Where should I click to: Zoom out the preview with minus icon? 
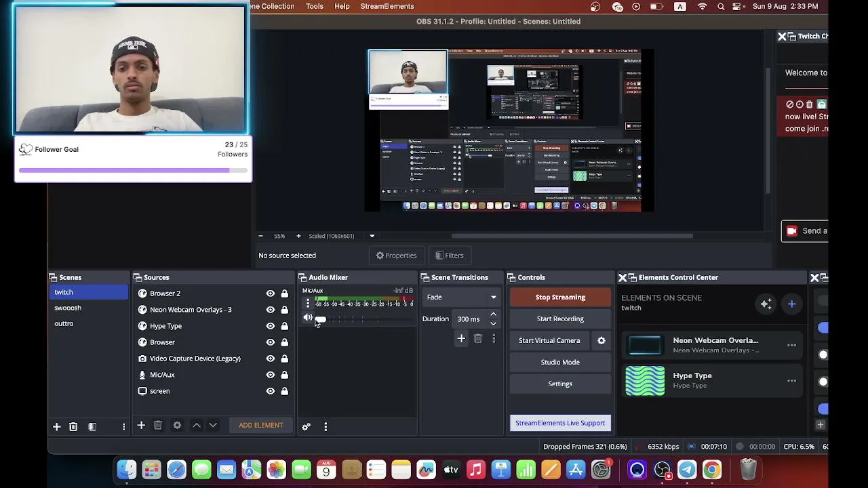(260, 236)
